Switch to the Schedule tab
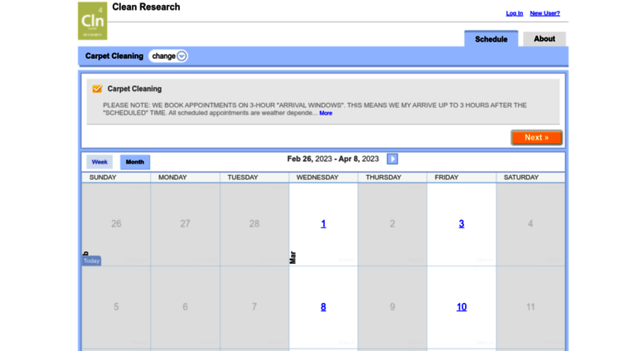 (x=491, y=39)
